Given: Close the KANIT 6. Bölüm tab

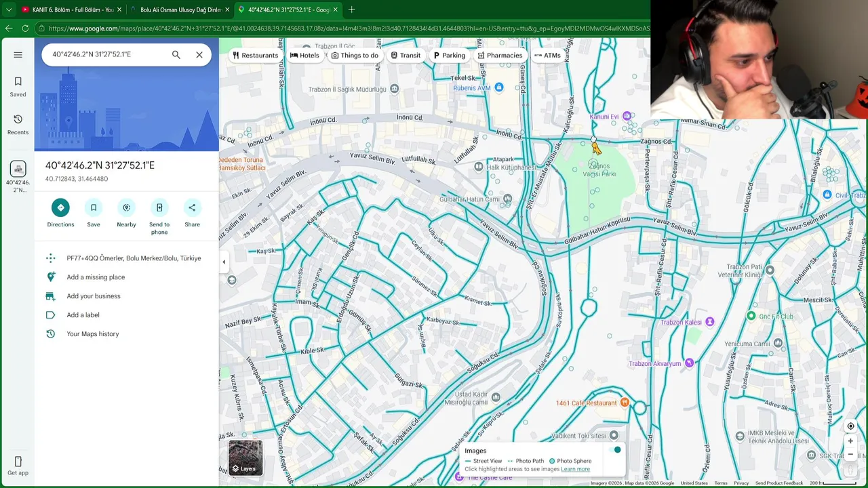Looking at the screenshot, I should 119,9.
